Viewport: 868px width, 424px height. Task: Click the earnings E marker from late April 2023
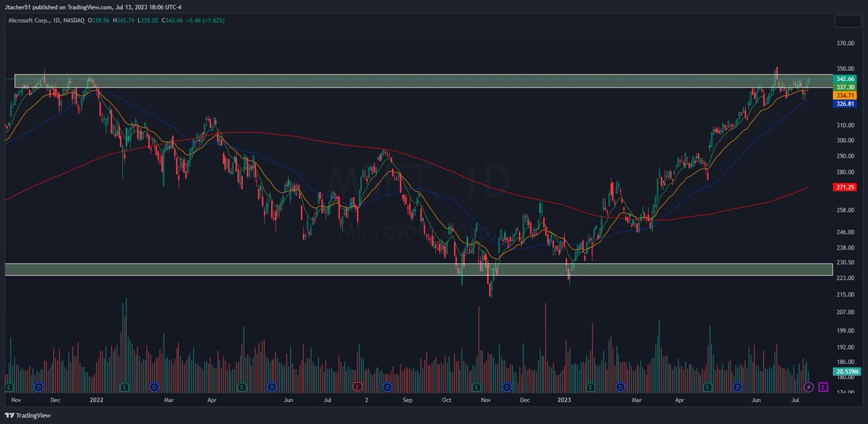tap(707, 387)
